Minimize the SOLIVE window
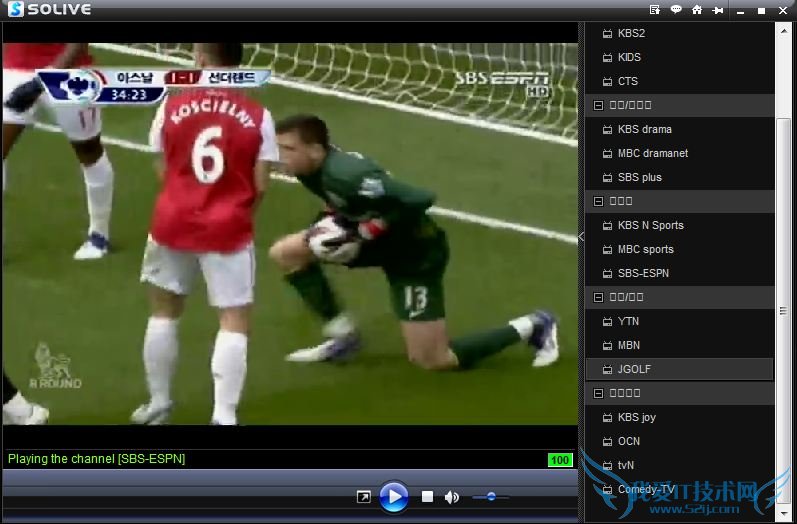The width and height of the screenshot is (797, 524). click(x=740, y=11)
